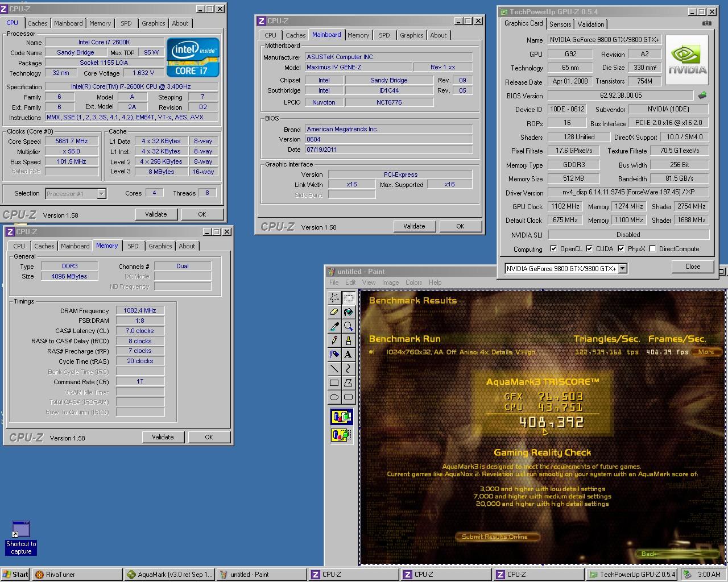
Task: Open the Shortcut to capture desktop icon
Action: (x=21, y=538)
